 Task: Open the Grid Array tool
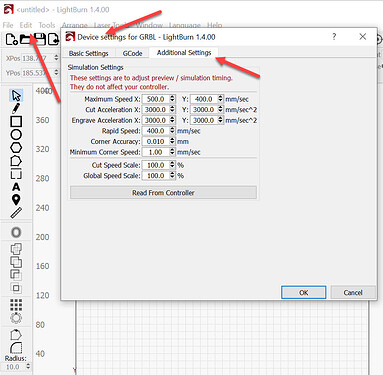tap(16, 304)
